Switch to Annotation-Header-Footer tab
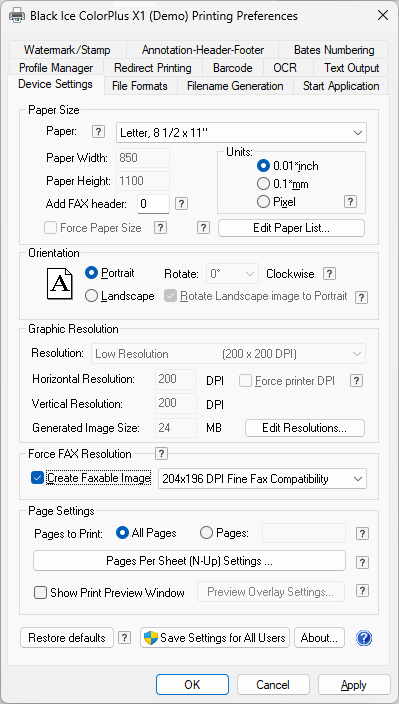Image resolution: width=399 pixels, height=704 pixels. tap(203, 50)
